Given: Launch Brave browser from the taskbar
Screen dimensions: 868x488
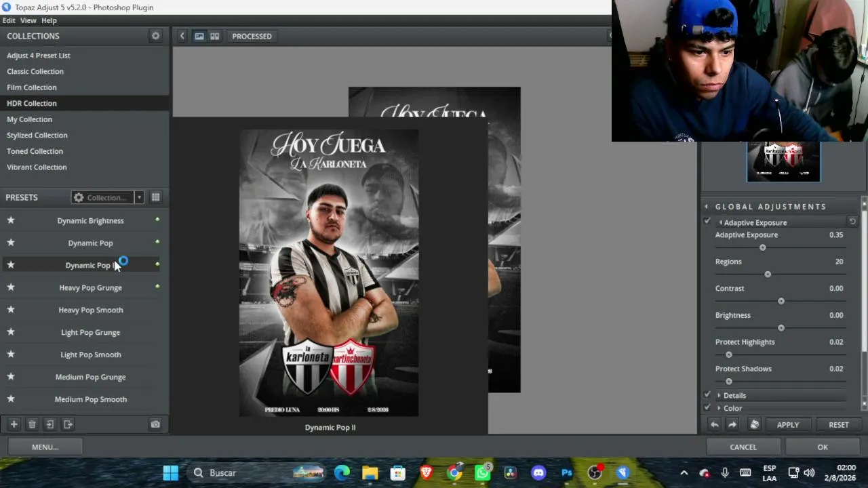Looking at the screenshot, I should pos(426,473).
